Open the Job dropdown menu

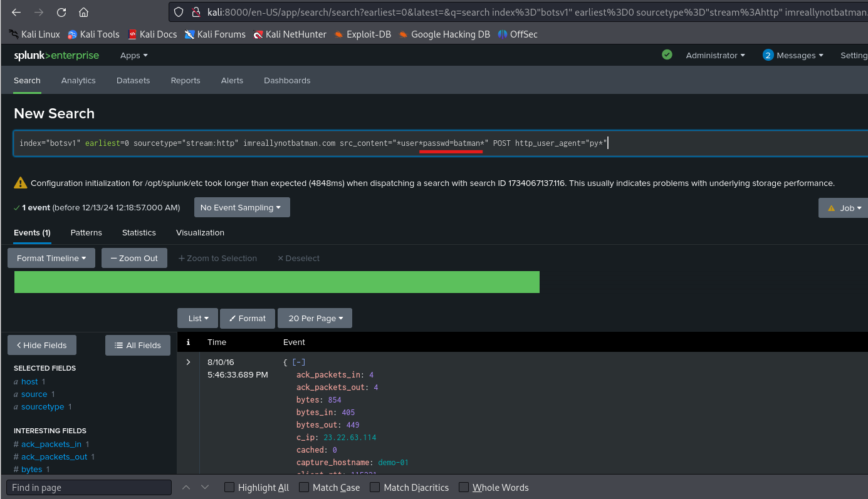pyautogui.click(x=844, y=208)
